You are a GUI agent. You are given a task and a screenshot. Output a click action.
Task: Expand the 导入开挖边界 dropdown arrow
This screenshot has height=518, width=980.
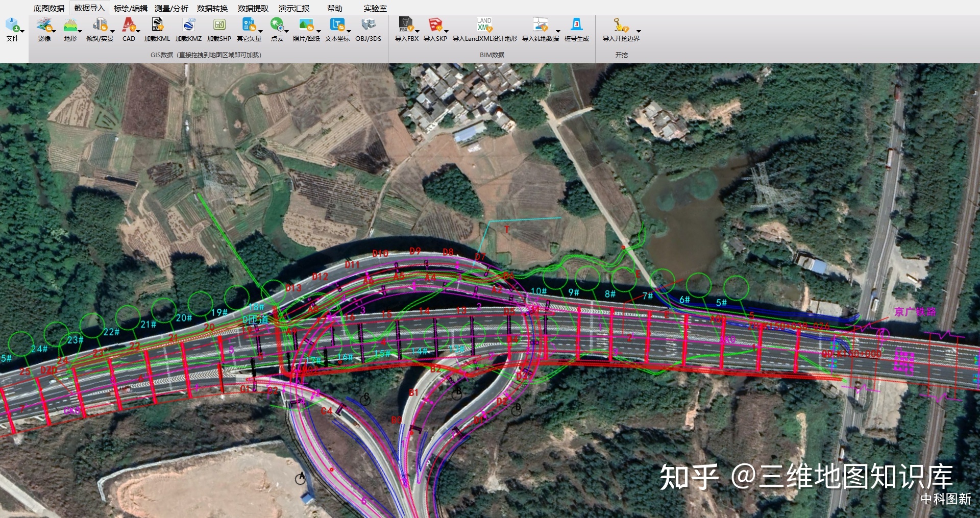639,31
